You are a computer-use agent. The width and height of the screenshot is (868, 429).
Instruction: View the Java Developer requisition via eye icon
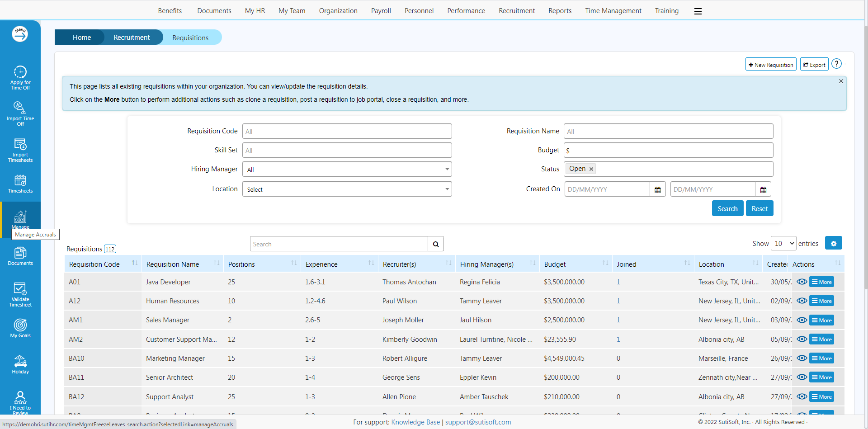coord(802,282)
